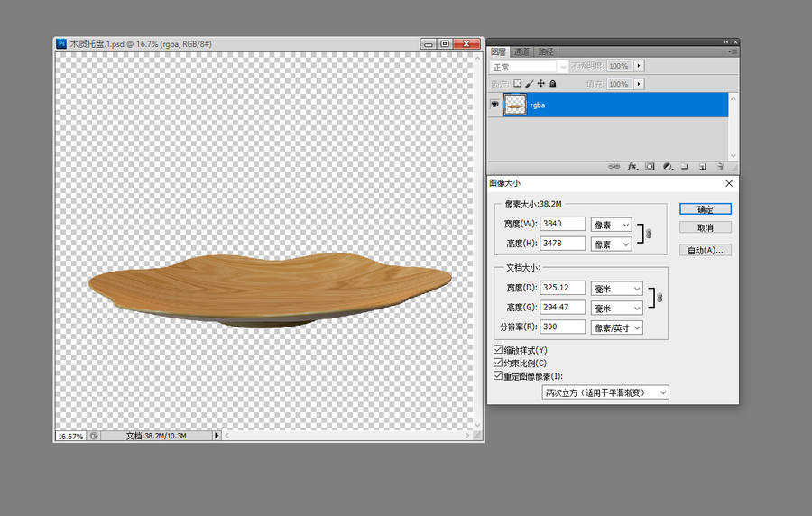
Task: Switch to the 图层 (Layers) tab
Action: (498, 51)
